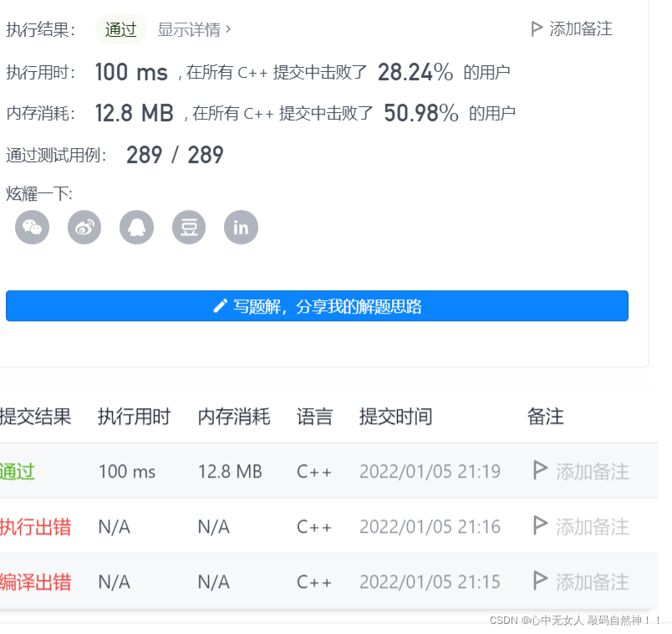Expand 显示详情 to view execution details
672x634 pixels.
[191, 29]
